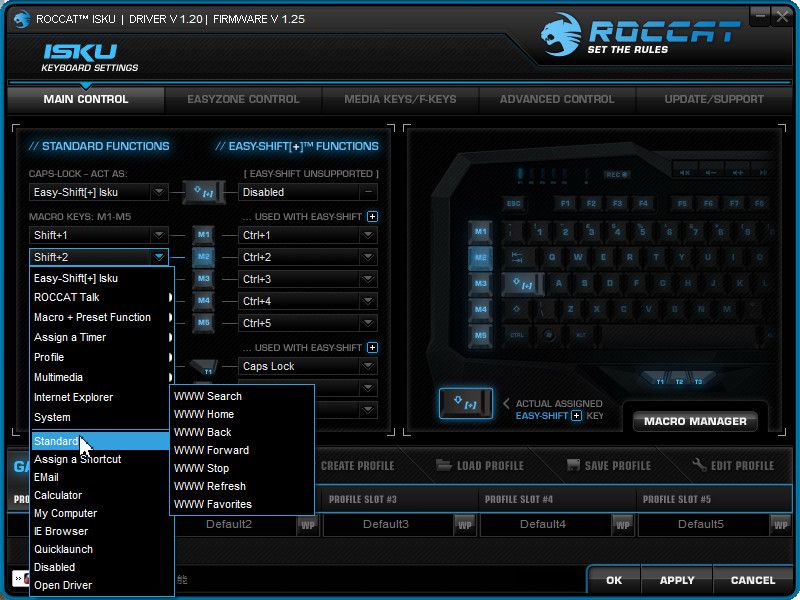Select the highlighted M2 key on the keyboard image
The height and width of the screenshot is (600, 800).
click(480, 258)
